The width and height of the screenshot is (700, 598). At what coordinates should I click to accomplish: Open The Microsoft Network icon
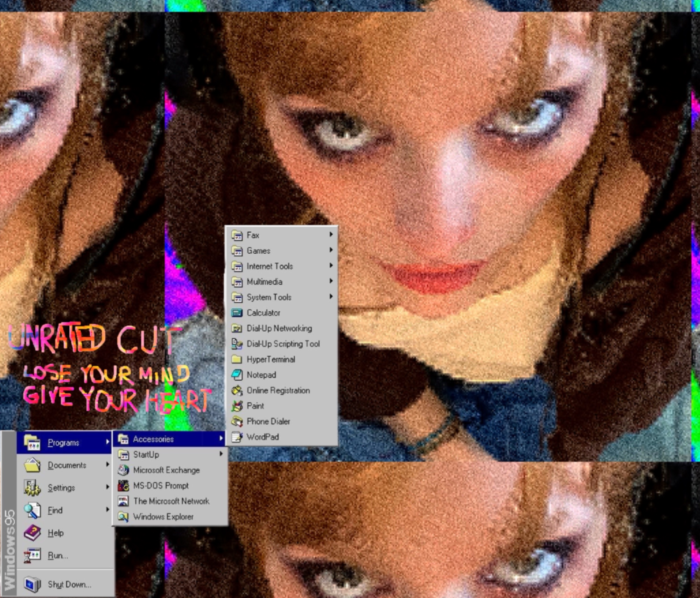(123, 501)
